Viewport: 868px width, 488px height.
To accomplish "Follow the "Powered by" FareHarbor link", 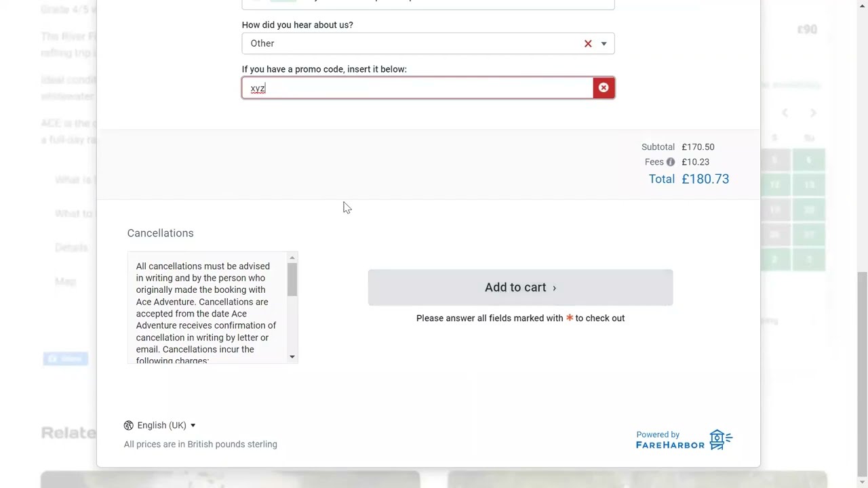I will click(670, 440).
